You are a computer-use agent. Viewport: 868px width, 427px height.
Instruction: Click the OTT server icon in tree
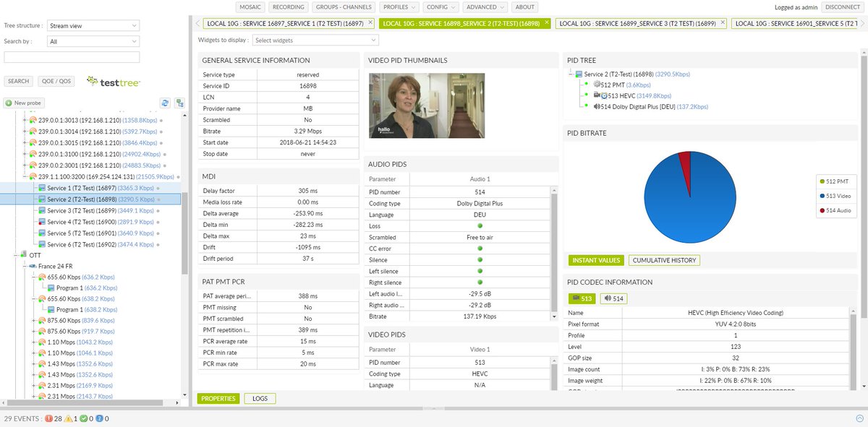(24, 254)
